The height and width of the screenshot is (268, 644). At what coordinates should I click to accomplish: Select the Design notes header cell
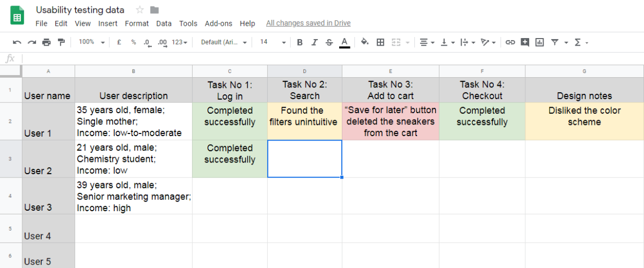tap(584, 90)
